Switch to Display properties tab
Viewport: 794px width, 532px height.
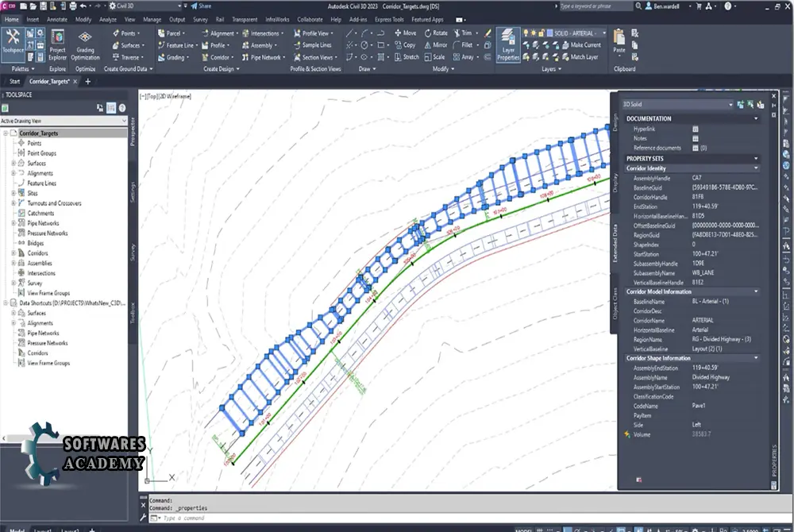coord(615,183)
